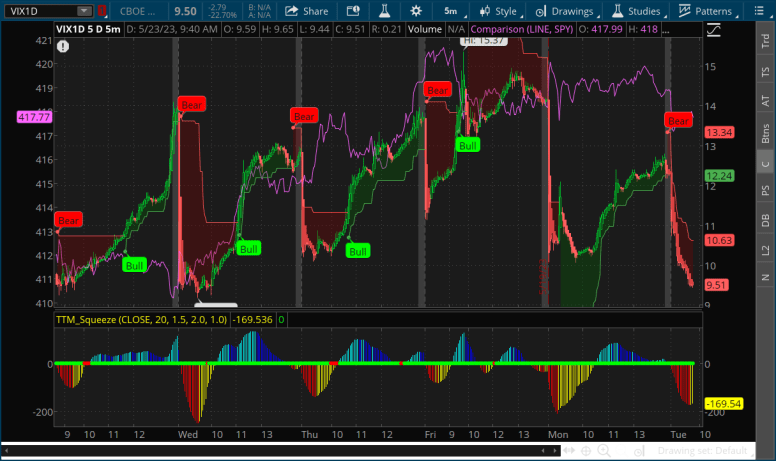The height and width of the screenshot is (461, 776).
Task: Open the PS side tab
Action: [766, 190]
